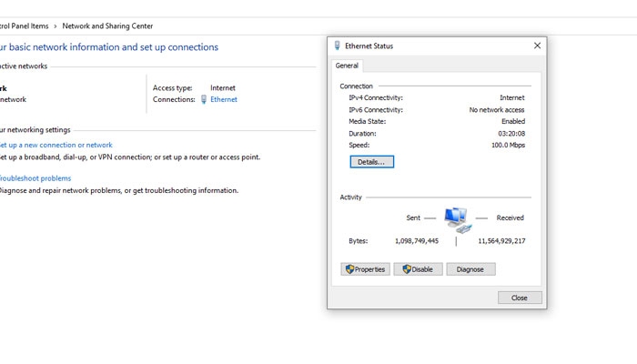Click the received bytes count value
Screen dimensions: 637x364
[x=501, y=241]
